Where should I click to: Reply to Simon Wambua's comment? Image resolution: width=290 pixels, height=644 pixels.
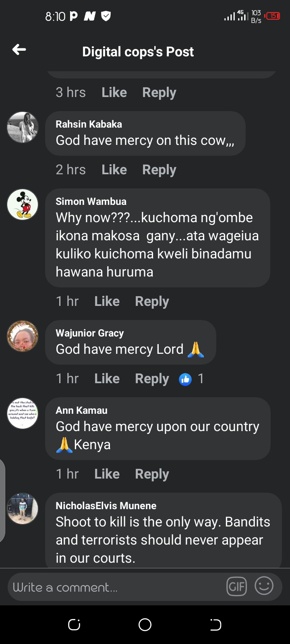tap(152, 301)
